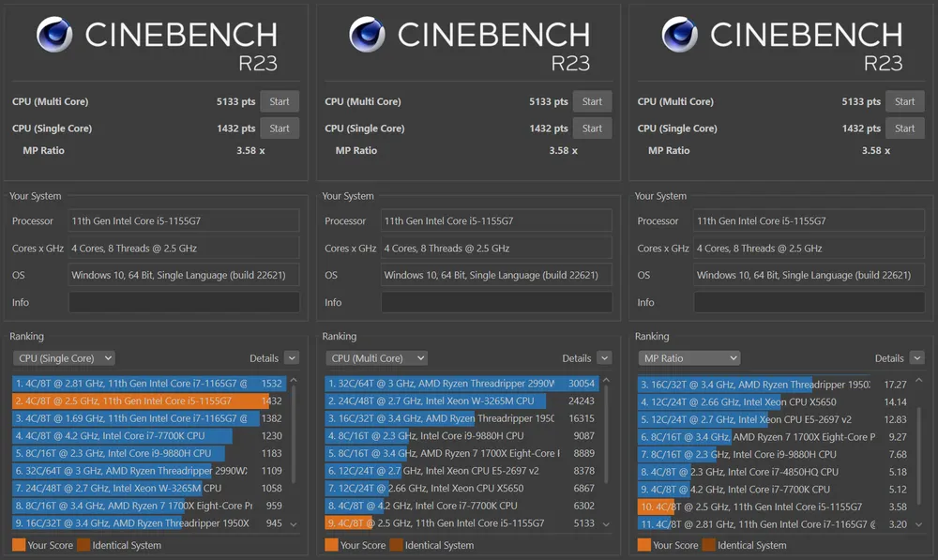Open the CPU (Single Core) ranking dropdown
The image size is (938, 560).
(x=64, y=358)
